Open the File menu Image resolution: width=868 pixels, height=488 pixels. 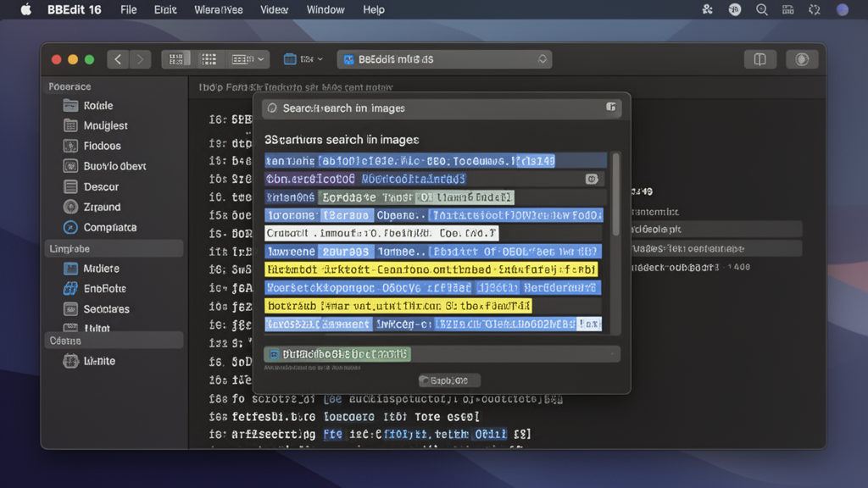[x=129, y=9]
